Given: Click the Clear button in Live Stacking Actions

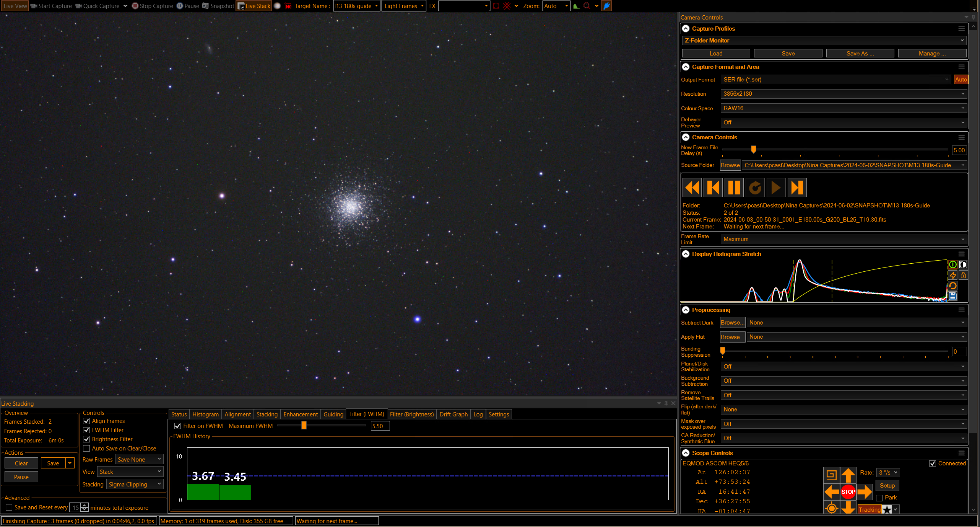Looking at the screenshot, I should click(21, 463).
